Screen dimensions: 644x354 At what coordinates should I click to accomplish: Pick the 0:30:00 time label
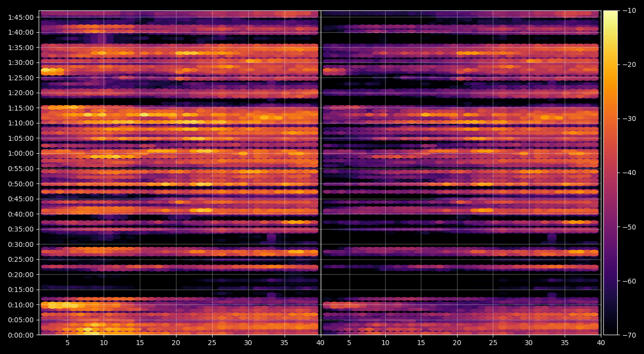coord(21,244)
